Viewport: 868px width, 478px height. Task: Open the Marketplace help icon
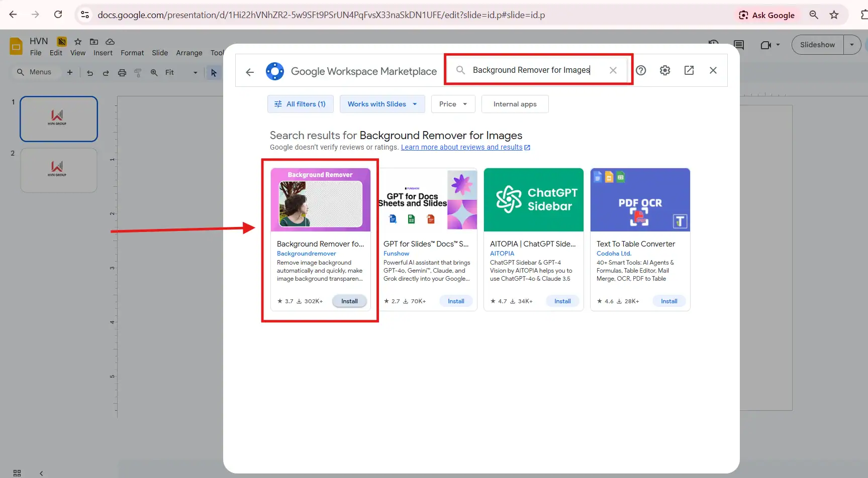640,70
